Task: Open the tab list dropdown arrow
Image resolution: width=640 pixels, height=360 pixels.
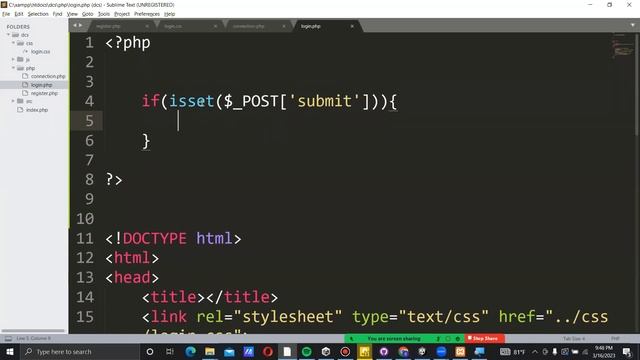Action: 633,25
